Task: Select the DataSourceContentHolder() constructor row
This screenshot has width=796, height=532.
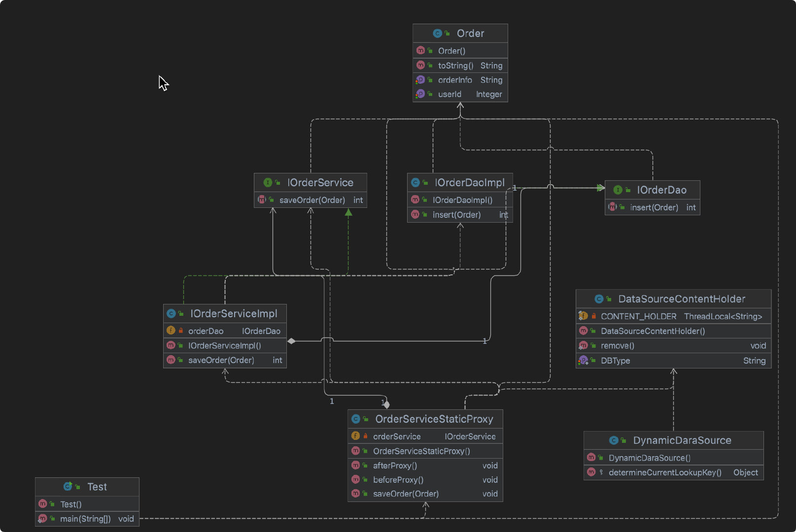Action: (674, 331)
